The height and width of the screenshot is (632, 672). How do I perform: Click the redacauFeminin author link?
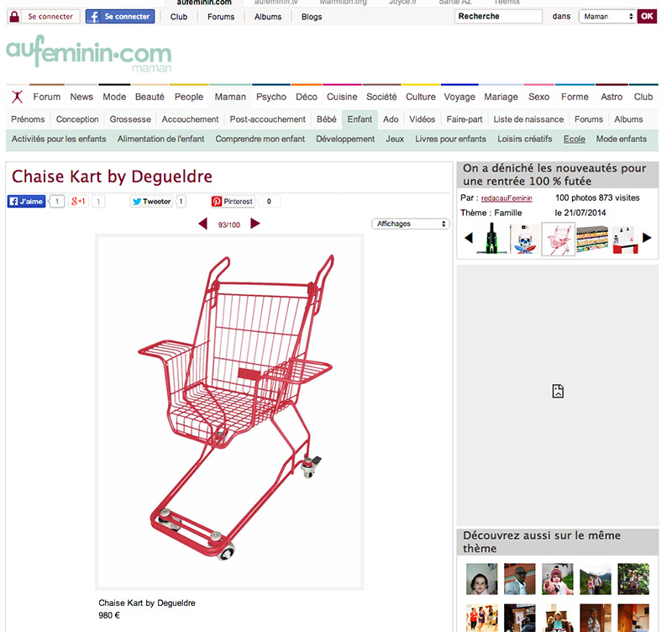point(507,198)
